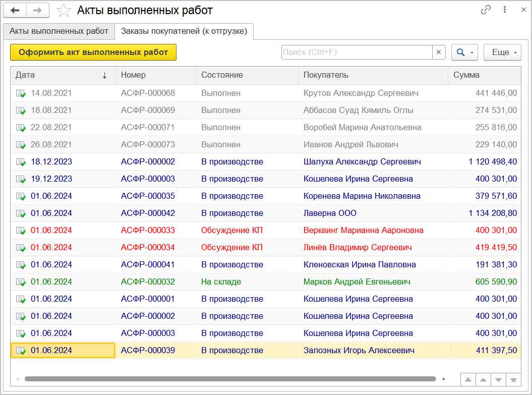This screenshot has height=395, width=532.
Task: Click the Сумма column header
Action: (483, 75)
